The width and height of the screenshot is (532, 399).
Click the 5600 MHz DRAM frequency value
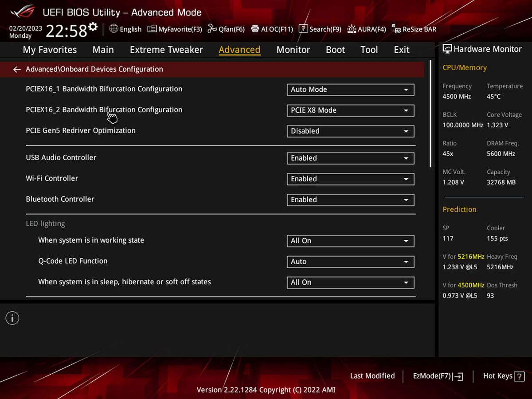(501, 154)
